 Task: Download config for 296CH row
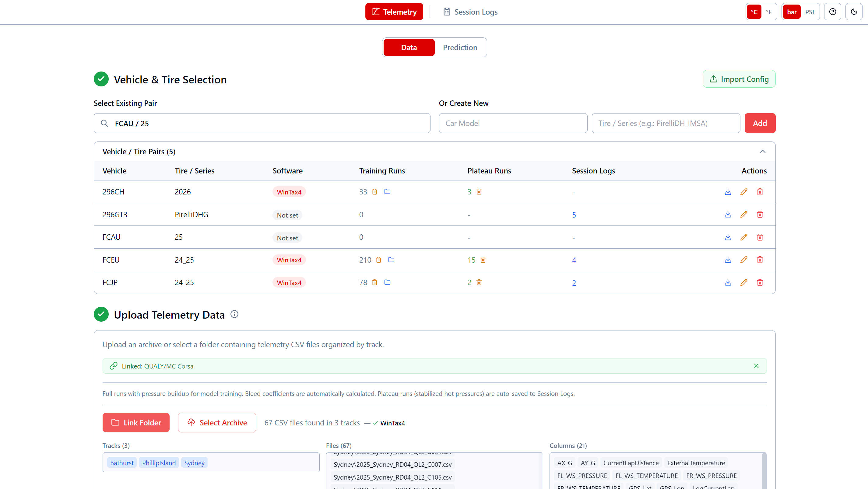click(x=728, y=192)
